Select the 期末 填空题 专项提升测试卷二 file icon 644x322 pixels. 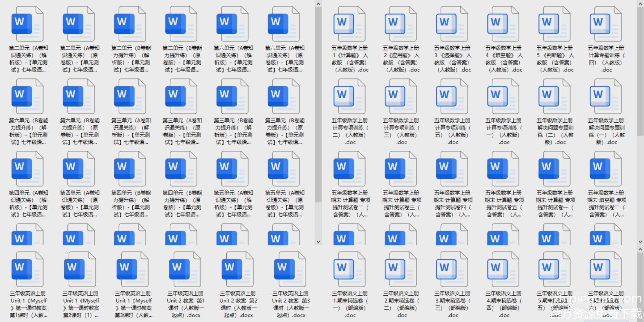click(605, 169)
